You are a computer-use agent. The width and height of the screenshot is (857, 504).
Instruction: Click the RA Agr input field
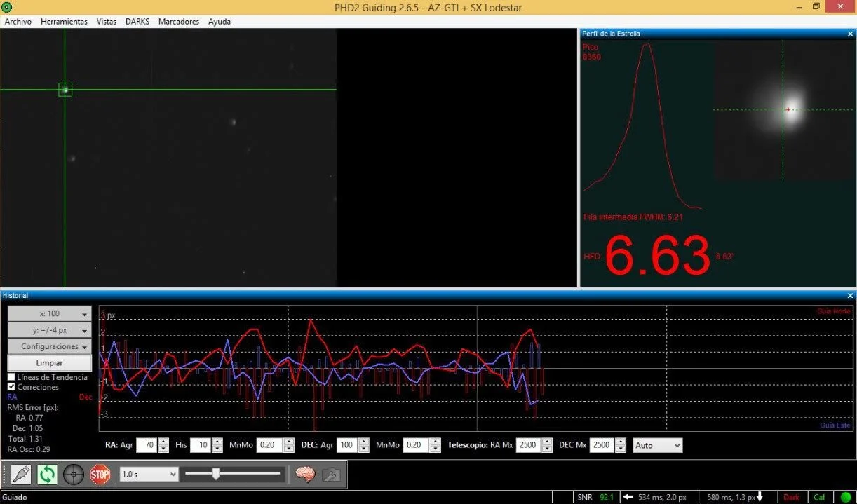coord(147,445)
